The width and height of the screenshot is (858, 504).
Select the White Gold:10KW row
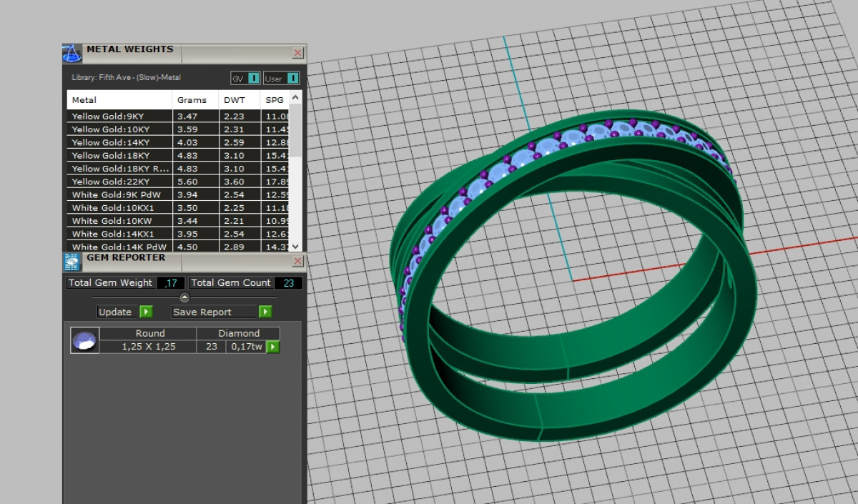tap(119, 221)
